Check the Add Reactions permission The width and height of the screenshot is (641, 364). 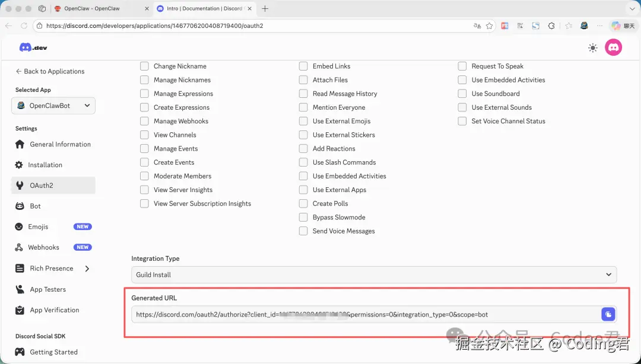click(x=303, y=149)
